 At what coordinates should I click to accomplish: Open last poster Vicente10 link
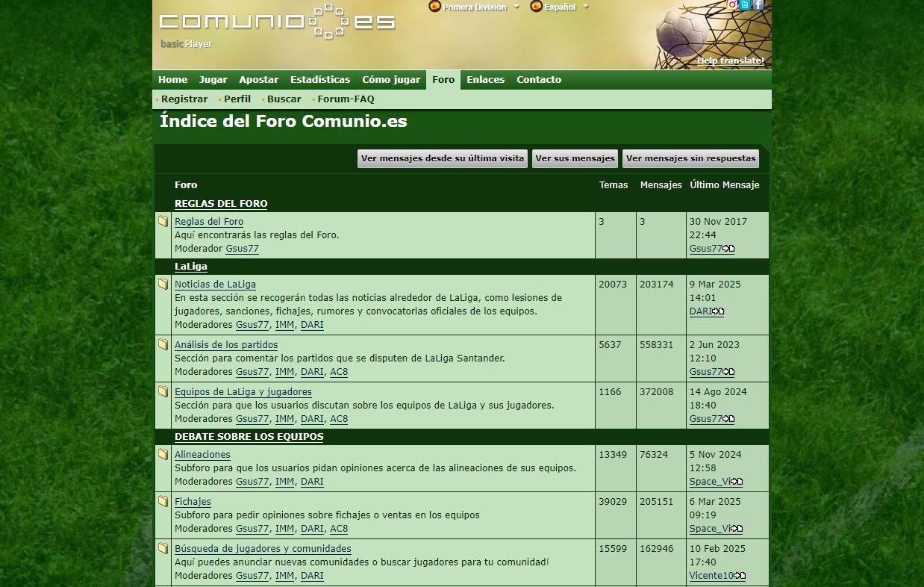(712, 576)
